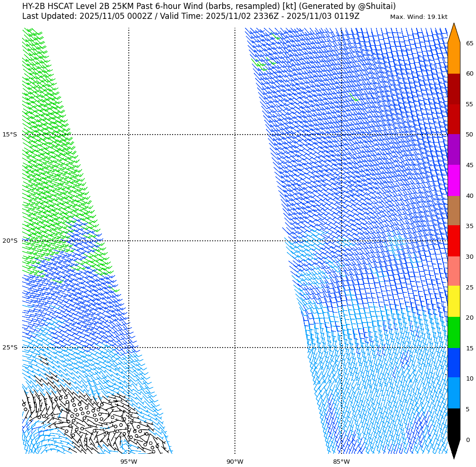
Task: Click the salmon 25-30 kt colorbar segment
Action: [x=453, y=271]
